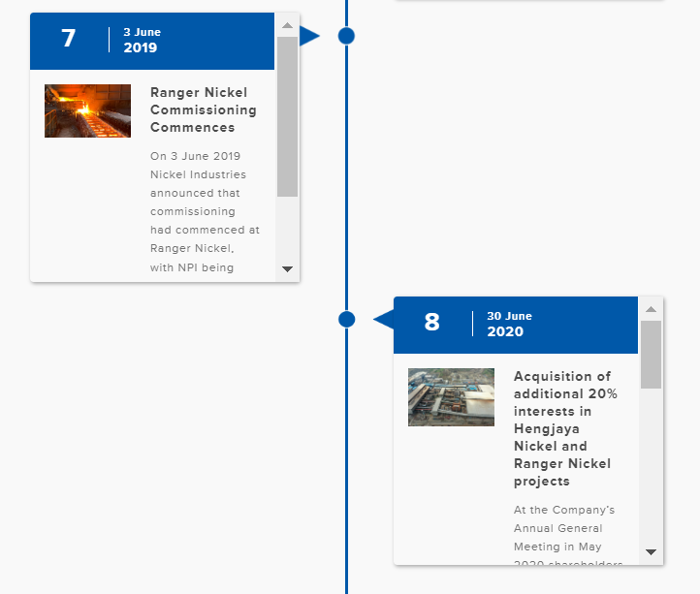Click text 'At the Company's'

coord(564,510)
